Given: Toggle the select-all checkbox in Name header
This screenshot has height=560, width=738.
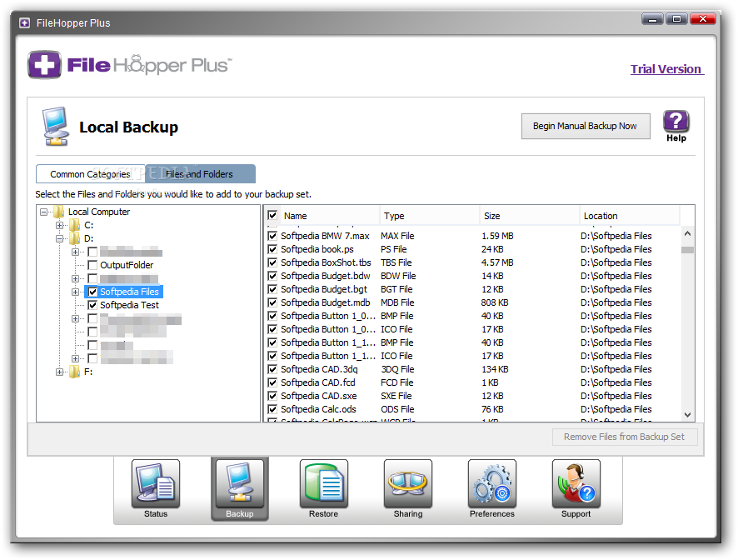Looking at the screenshot, I should (272, 215).
